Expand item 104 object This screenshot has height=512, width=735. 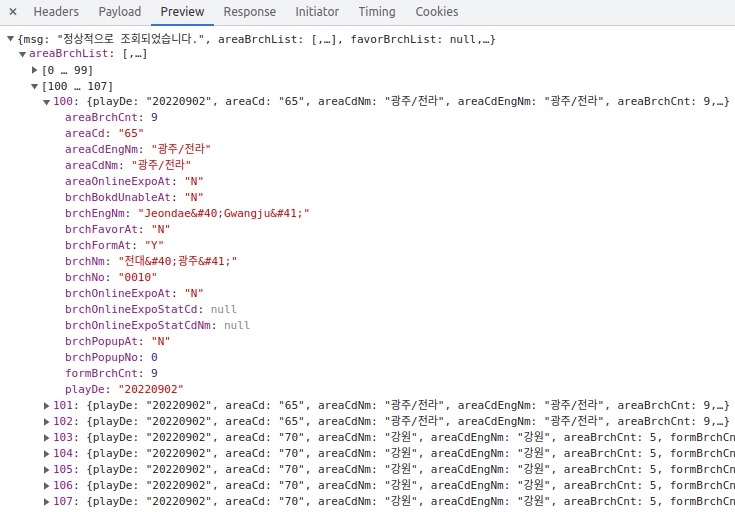46,453
